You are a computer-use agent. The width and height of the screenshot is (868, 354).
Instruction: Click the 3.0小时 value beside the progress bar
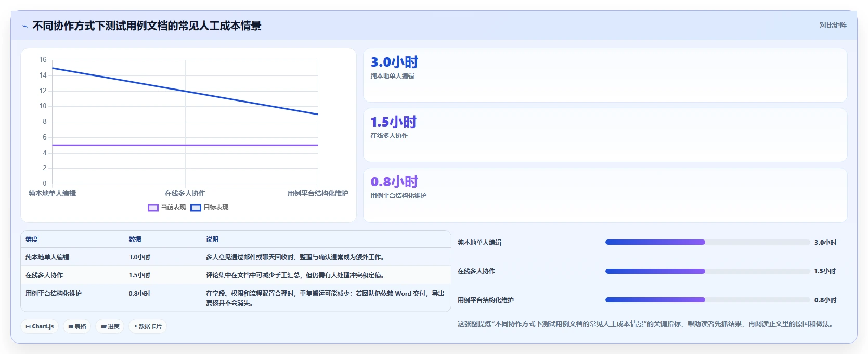coord(825,243)
